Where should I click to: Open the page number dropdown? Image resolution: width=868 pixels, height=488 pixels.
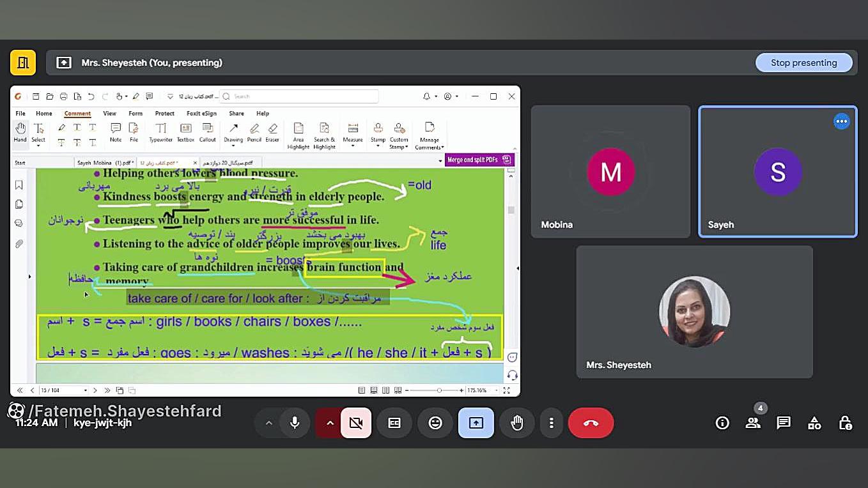point(84,390)
